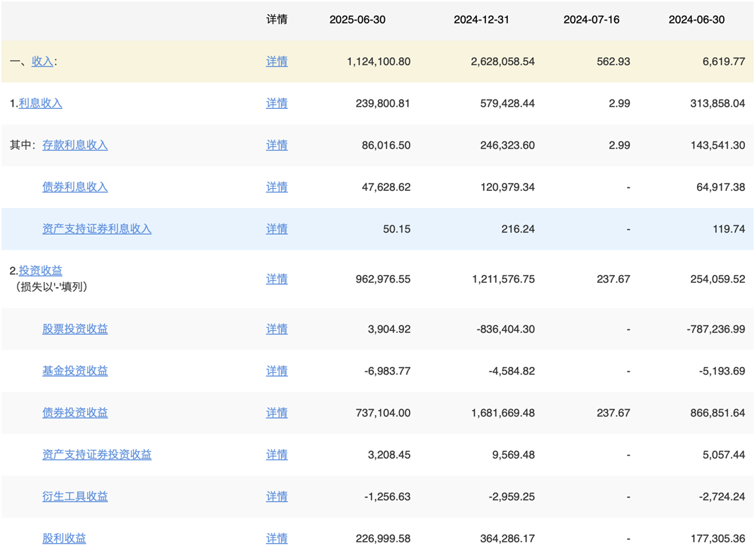Open 存款利息收入 item
The width and height of the screenshot is (755, 560).
coord(75,145)
